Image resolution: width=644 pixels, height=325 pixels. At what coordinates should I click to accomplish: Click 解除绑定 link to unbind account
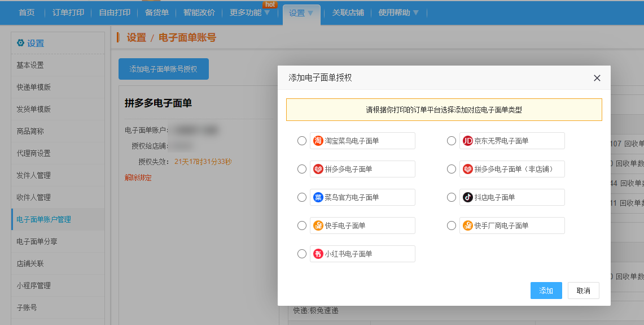click(138, 177)
